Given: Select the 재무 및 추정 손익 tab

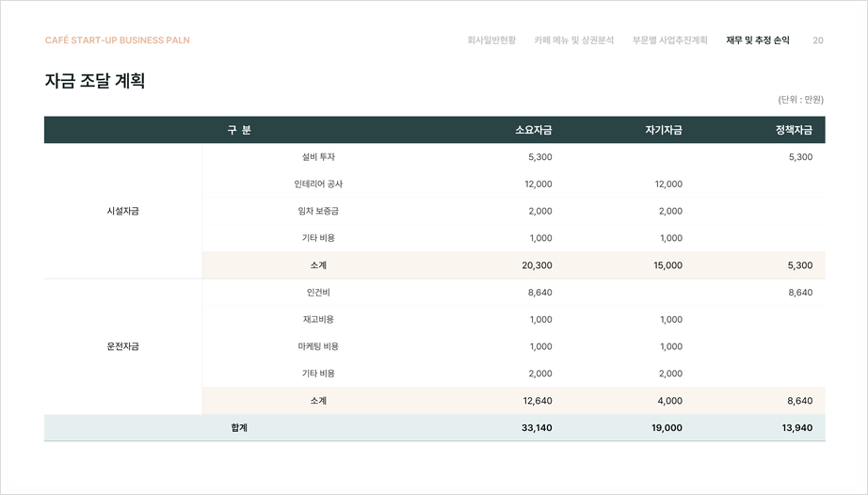Looking at the screenshot, I should pos(758,40).
